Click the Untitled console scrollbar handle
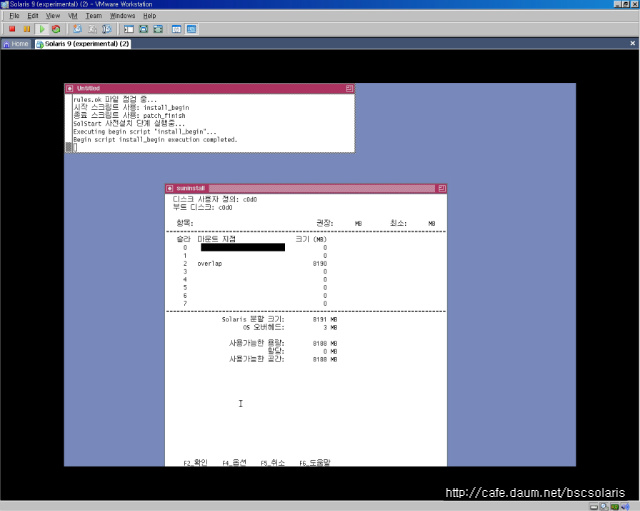This screenshot has width=640, height=511. click(x=69, y=147)
